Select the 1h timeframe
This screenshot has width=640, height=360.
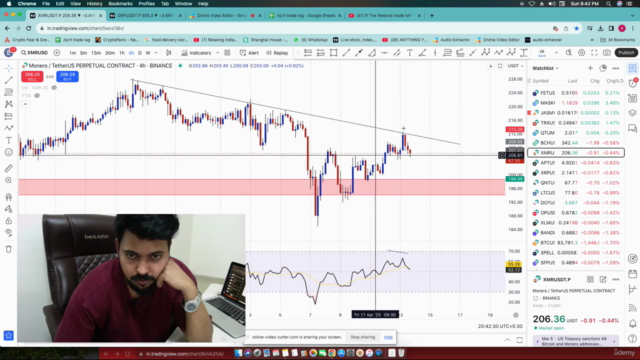point(122,53)
